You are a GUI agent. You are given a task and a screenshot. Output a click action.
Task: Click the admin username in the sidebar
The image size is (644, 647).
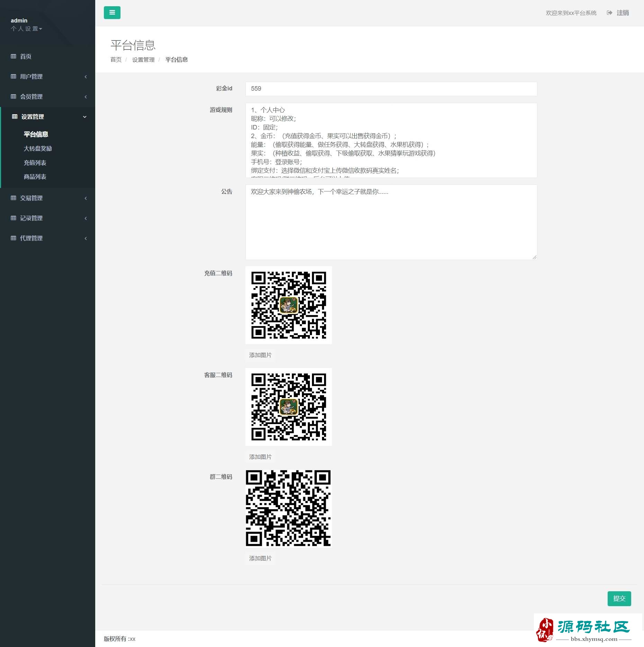coord(19,20)
